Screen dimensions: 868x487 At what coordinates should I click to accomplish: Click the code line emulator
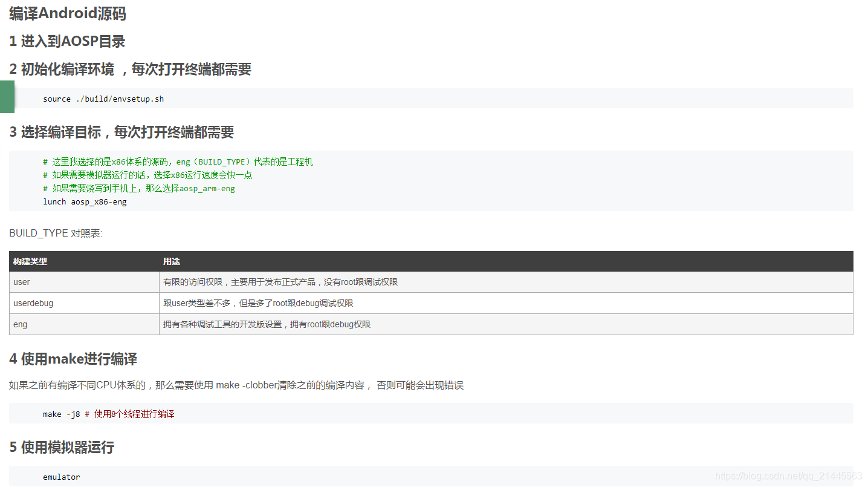point(62,477)
